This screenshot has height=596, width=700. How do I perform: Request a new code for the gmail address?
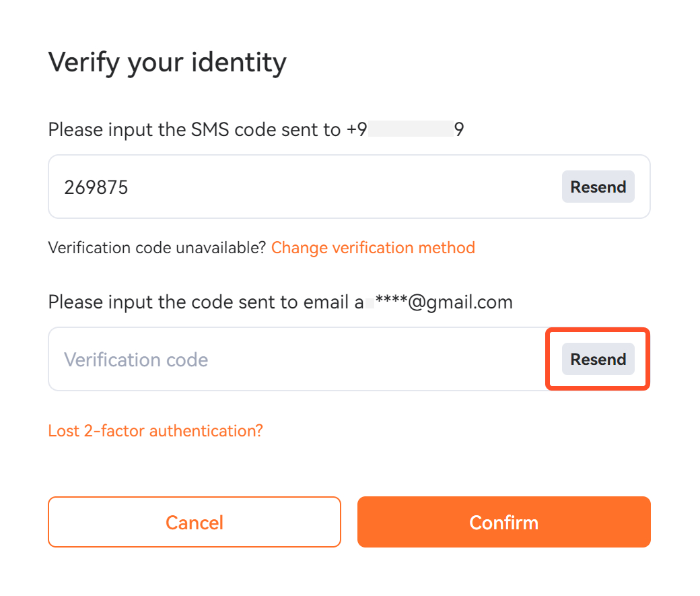(x=598, y=360)
